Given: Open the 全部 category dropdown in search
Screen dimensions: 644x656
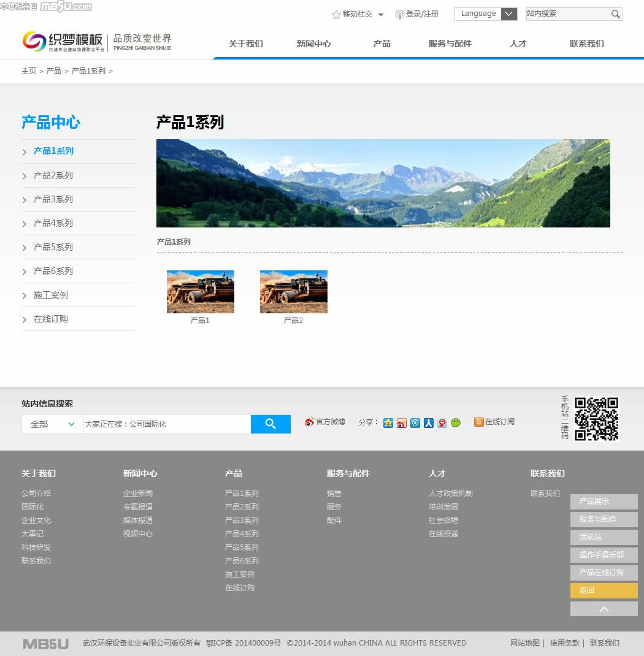Looking at the screenshot, I should coord(52,424).
